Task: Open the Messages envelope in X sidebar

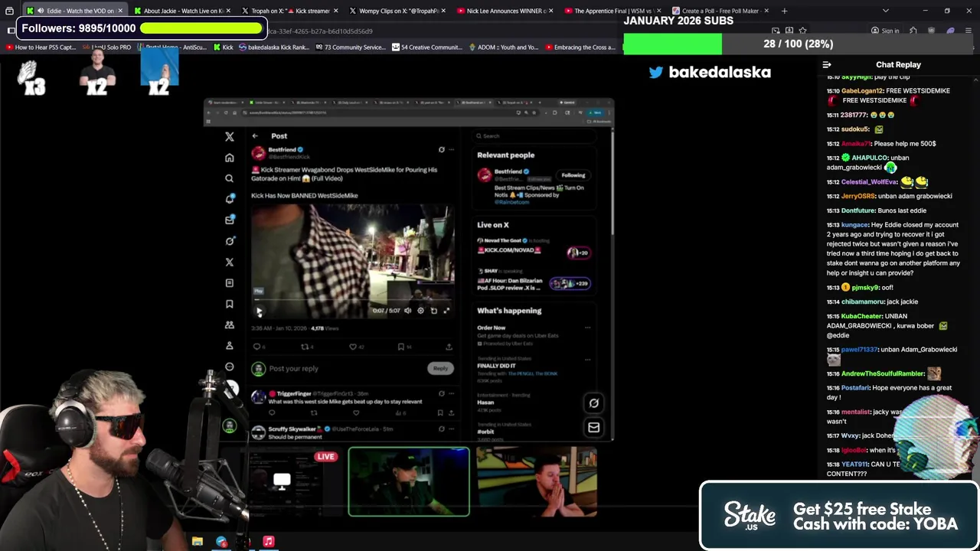Action: pos(229,220)
